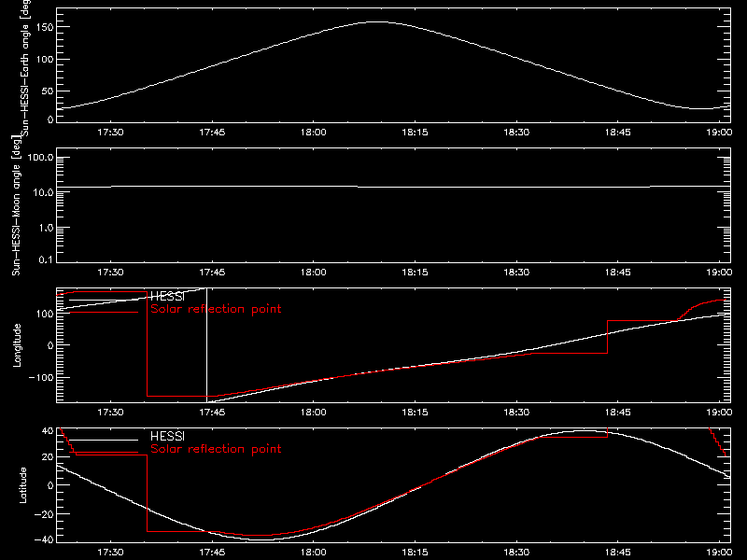
Task: Click 18:45 under the Moon angle plot
Action: [618, 273]
